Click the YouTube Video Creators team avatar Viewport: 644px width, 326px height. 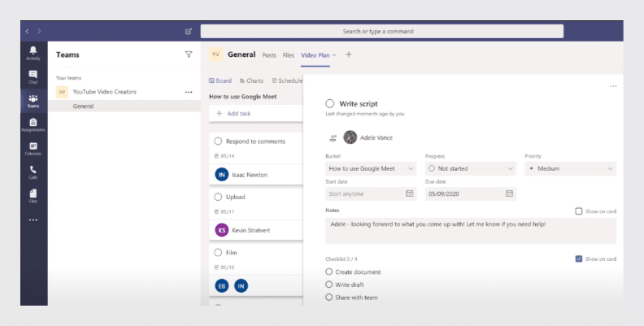click(62, 92)
